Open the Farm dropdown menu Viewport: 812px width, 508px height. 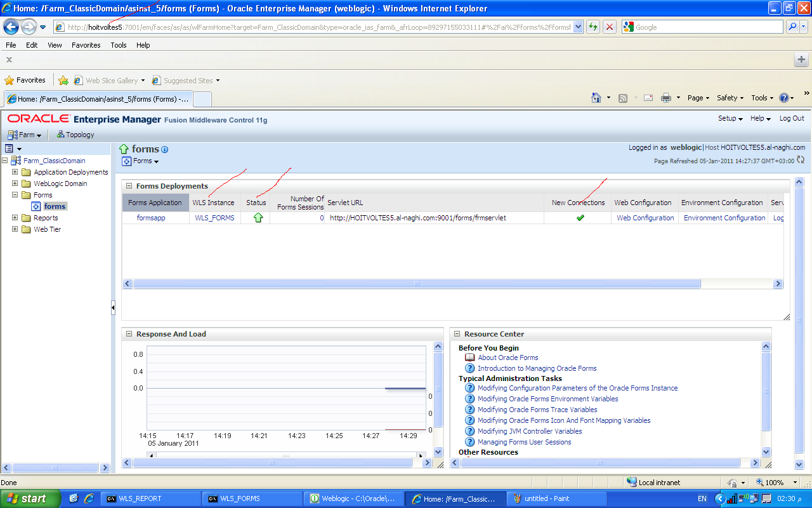tap(25, 135)
